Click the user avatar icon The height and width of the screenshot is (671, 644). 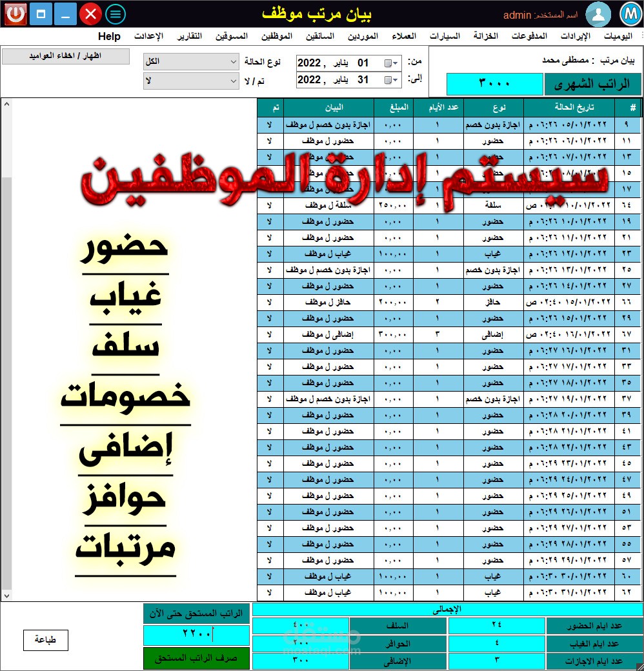click(x=598, y=14)
